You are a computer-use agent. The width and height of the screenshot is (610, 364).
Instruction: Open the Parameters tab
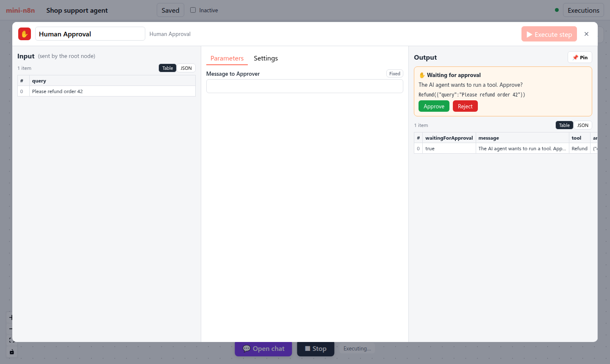pos(227,58)
